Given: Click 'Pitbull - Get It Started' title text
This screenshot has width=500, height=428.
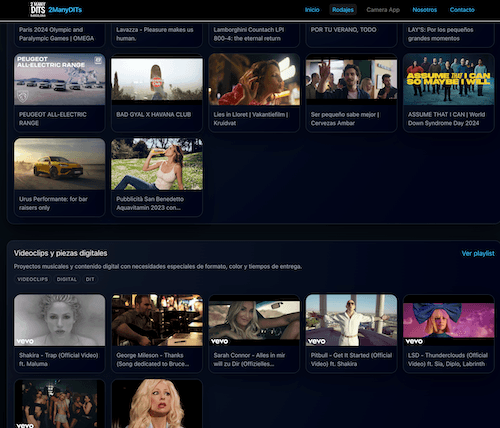Looking at the screenshot, I should (x=351, y=359).
